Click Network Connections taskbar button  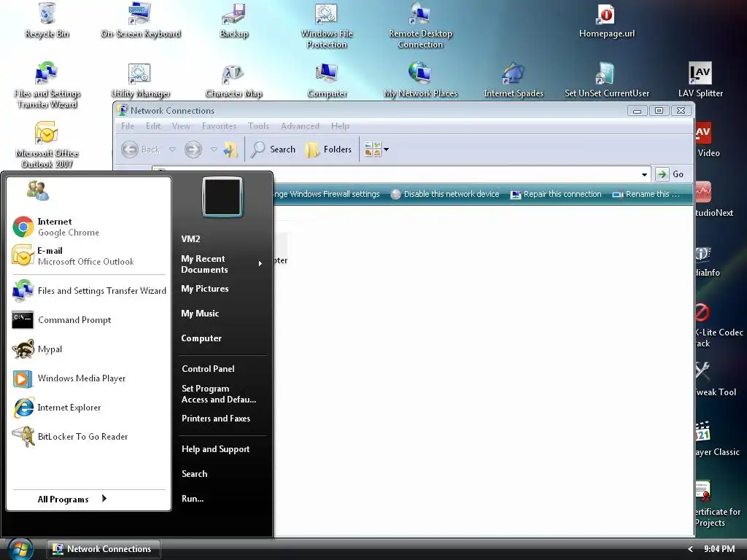tap(103, 549)
